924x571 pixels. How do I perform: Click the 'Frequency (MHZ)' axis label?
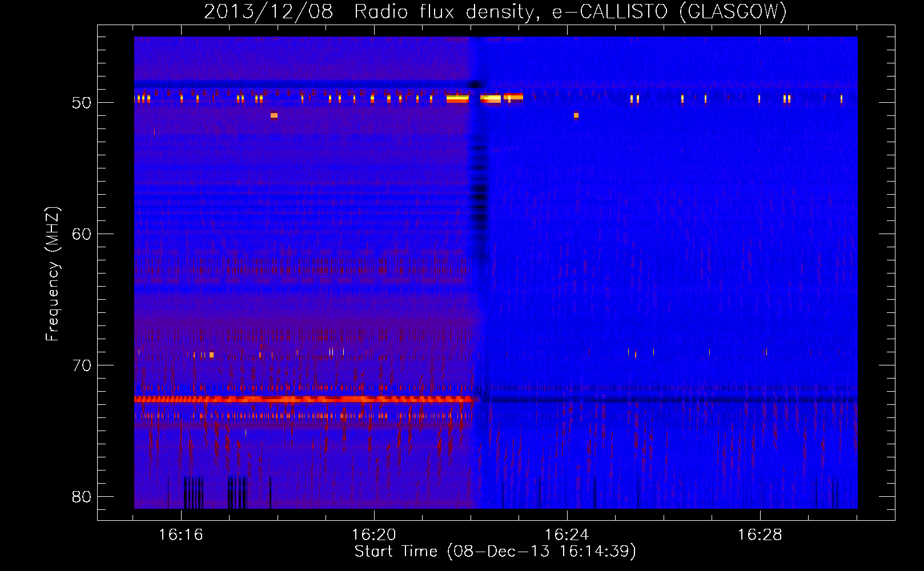[52, 274]
